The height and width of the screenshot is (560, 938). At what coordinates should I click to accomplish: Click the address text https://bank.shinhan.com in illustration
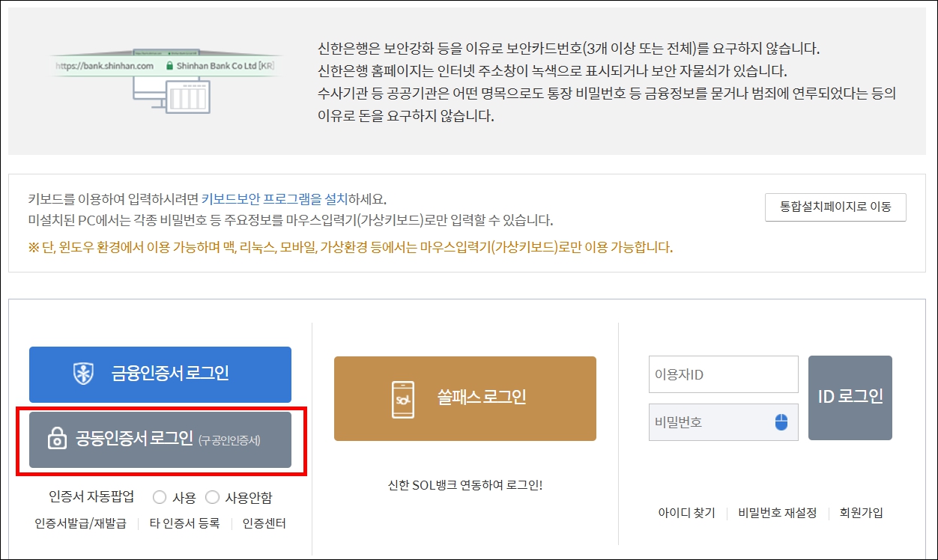click(x=105, y=66)
